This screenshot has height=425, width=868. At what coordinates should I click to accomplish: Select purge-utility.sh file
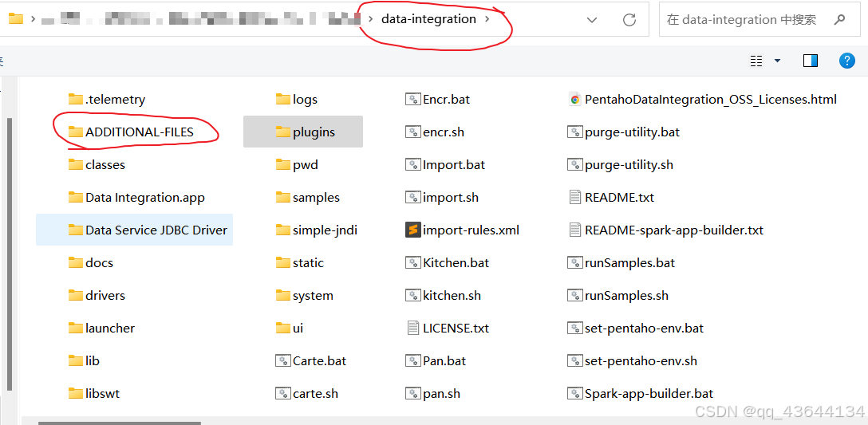(621, 165)
